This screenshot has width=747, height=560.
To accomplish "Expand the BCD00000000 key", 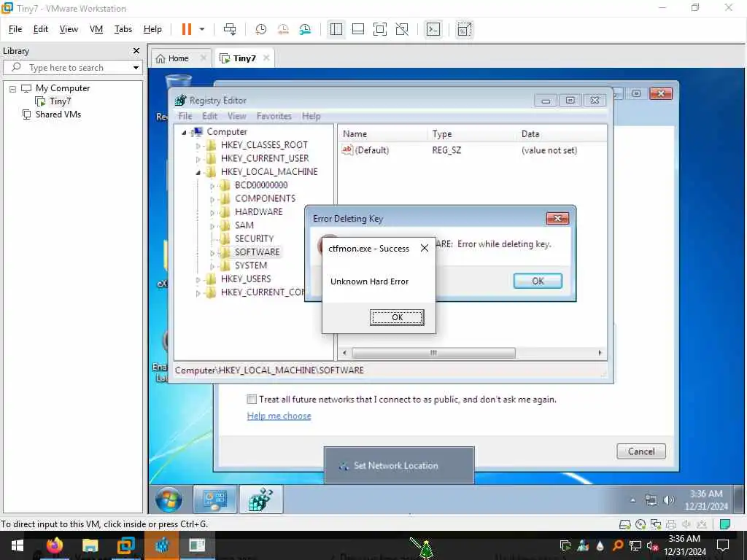I will [212, 186].
